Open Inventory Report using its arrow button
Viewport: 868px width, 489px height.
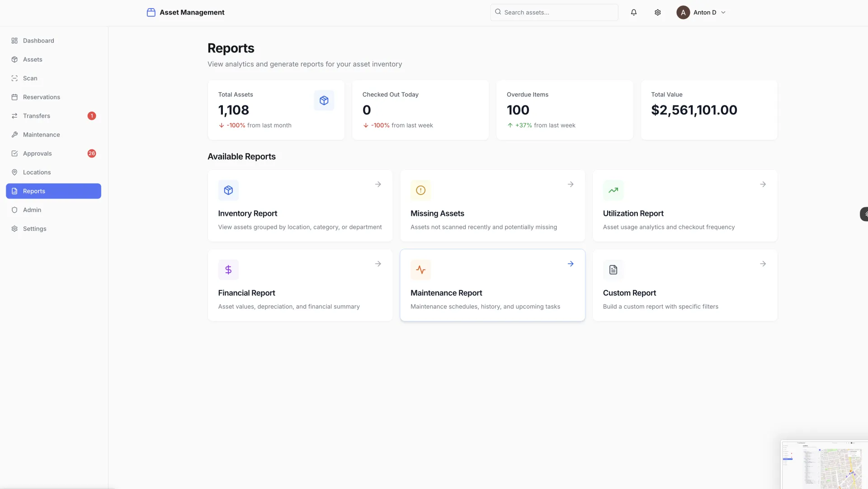378,184
